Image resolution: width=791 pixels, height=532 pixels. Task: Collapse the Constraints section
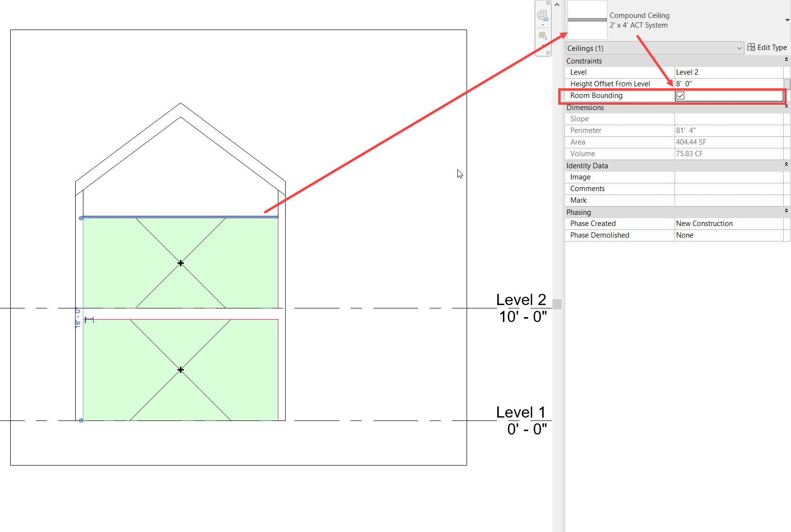click(x=786, y=60)
